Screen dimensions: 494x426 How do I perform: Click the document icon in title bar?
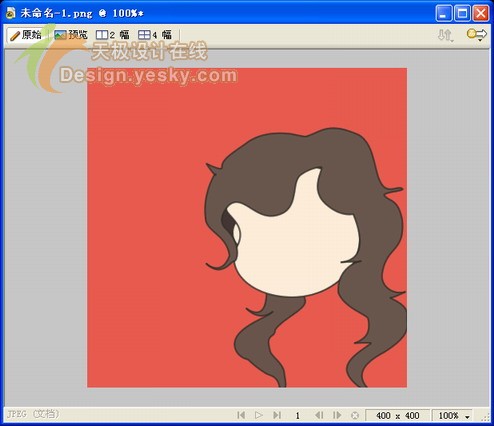tap(11, 13)
